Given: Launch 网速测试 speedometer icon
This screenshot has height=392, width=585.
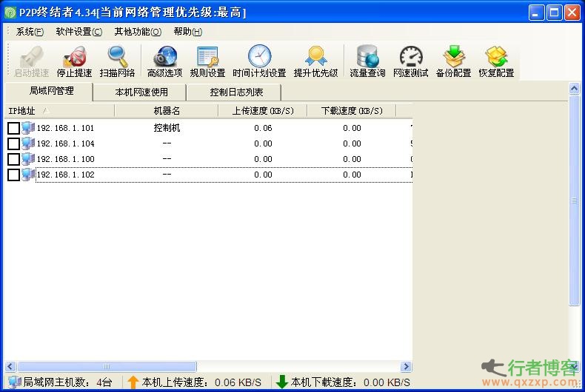Looking at the screenshot, I should point(411,57).
